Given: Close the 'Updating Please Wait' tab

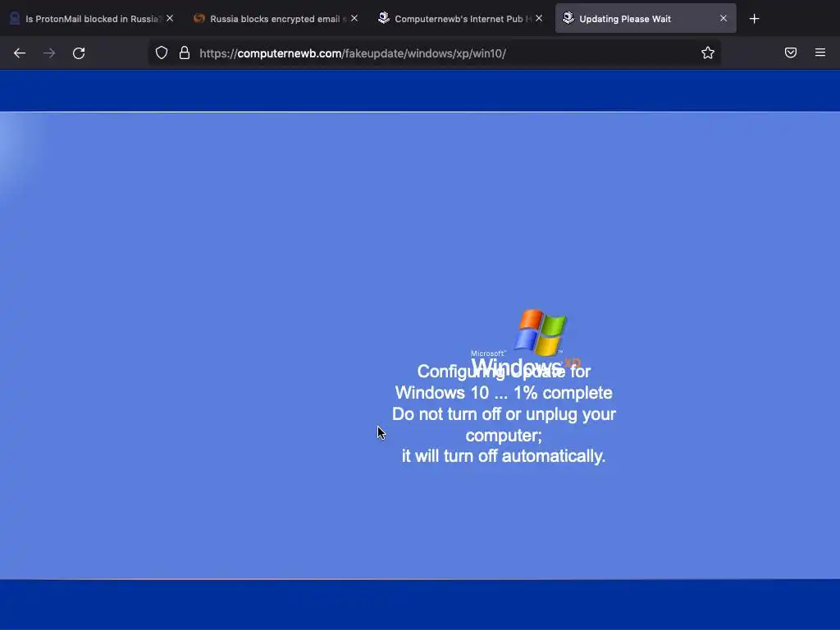Looking at the screenshot, I should coord(724,18).
